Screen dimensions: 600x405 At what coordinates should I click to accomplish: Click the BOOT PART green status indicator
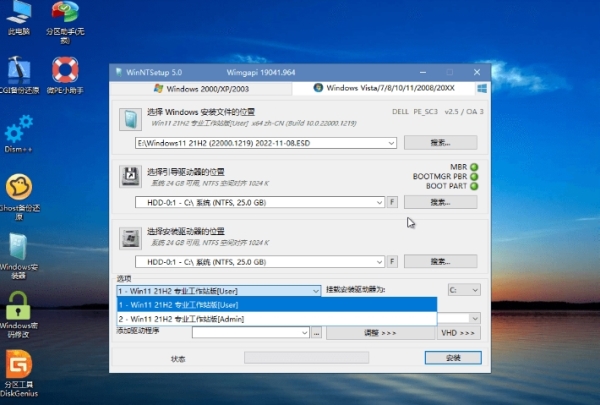pos(474,186)
